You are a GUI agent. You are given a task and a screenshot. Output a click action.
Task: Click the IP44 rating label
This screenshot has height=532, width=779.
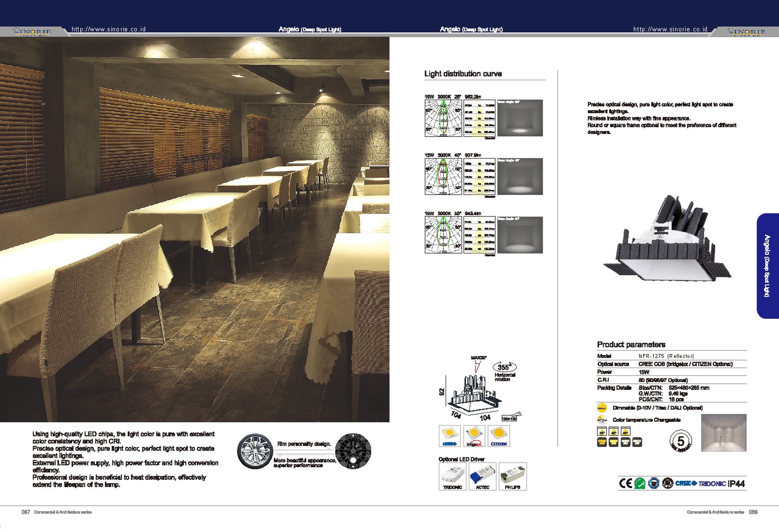tap(737, 484)
